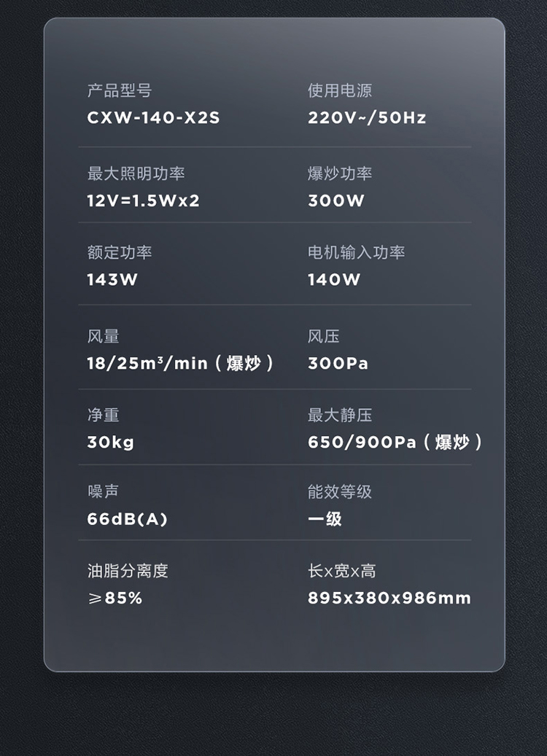Click the power supply value 220V~/50Hz
The height and width of the screenshot is (756, 547).
367,118
